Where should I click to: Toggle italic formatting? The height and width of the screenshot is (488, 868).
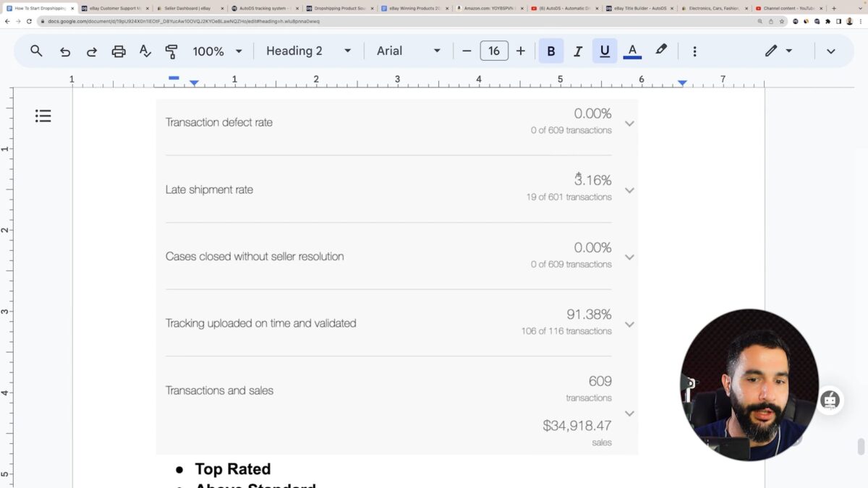click(x=578, y=51)
